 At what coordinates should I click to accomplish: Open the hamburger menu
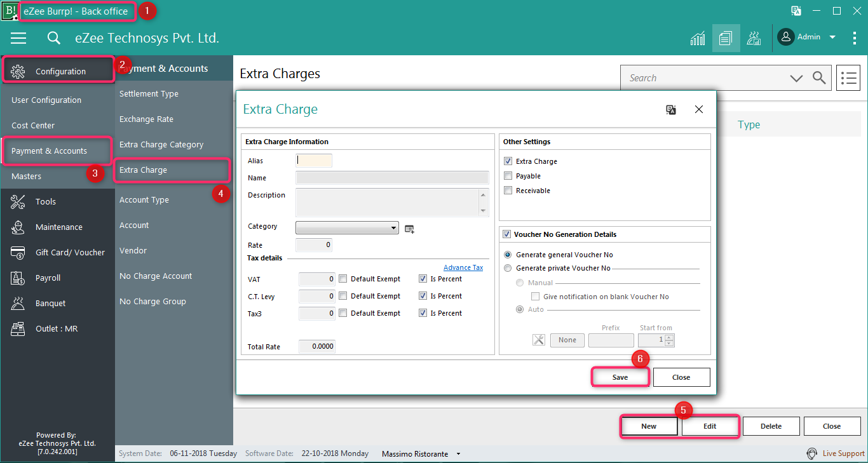point(18,38)
